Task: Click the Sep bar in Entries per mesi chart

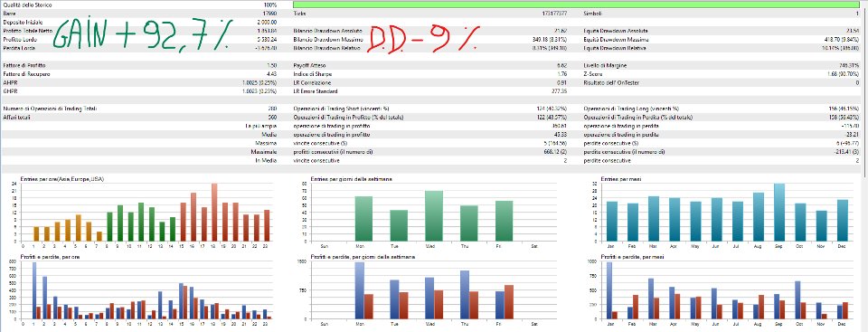Action: [778, 213]
